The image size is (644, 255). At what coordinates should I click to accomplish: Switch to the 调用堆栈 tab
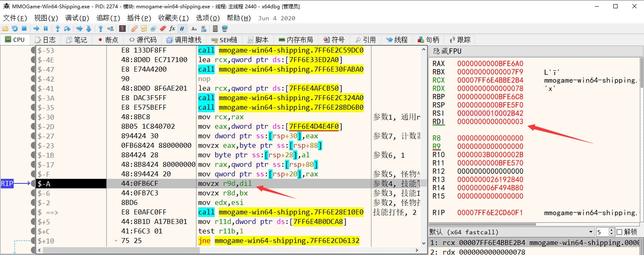click(184, 40)
